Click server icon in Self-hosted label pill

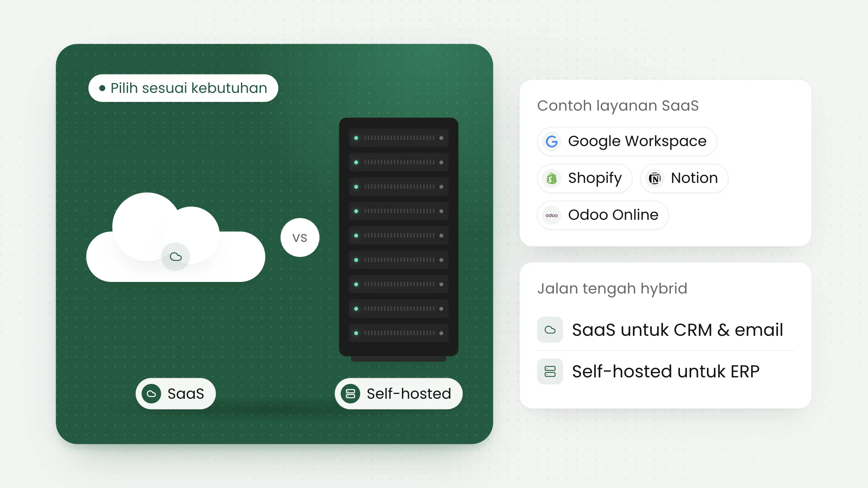pyautogui.click(x=350, y=394)
